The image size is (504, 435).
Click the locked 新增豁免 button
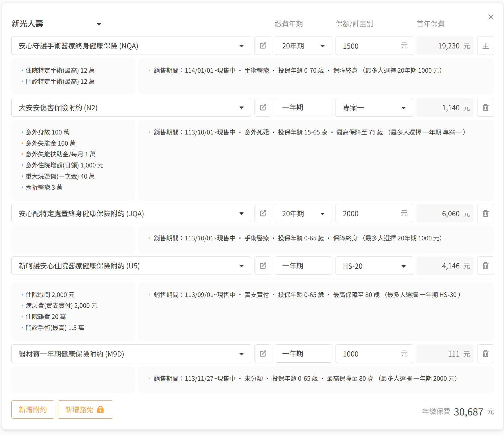pyautogui.click(x=85, y=410)
